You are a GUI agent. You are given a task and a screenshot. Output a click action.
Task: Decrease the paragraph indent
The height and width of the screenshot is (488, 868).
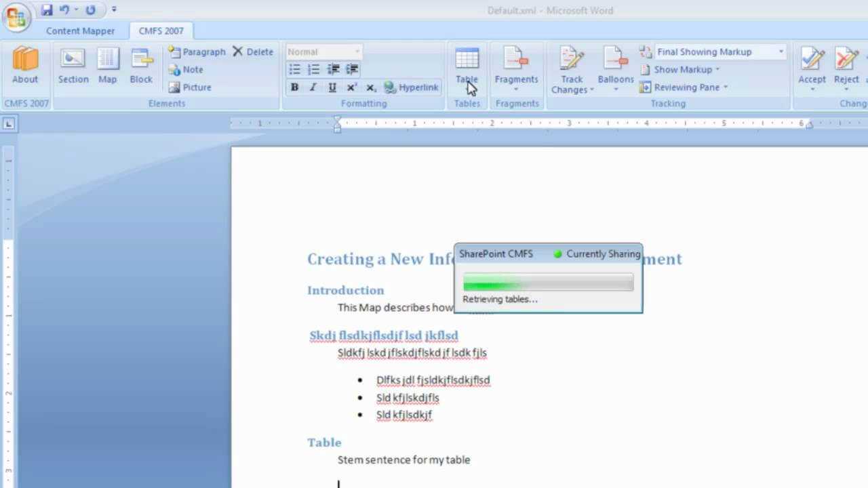pos(333,69)
